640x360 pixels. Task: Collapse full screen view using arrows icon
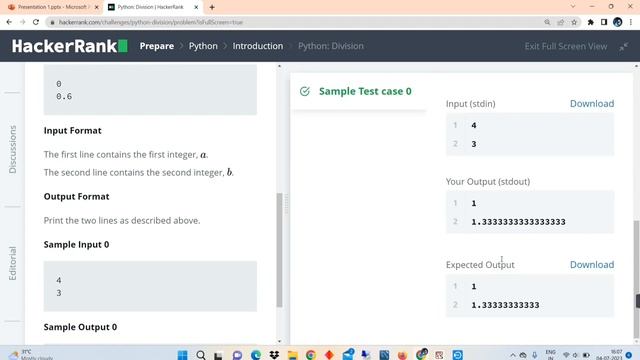click(624, 47)
